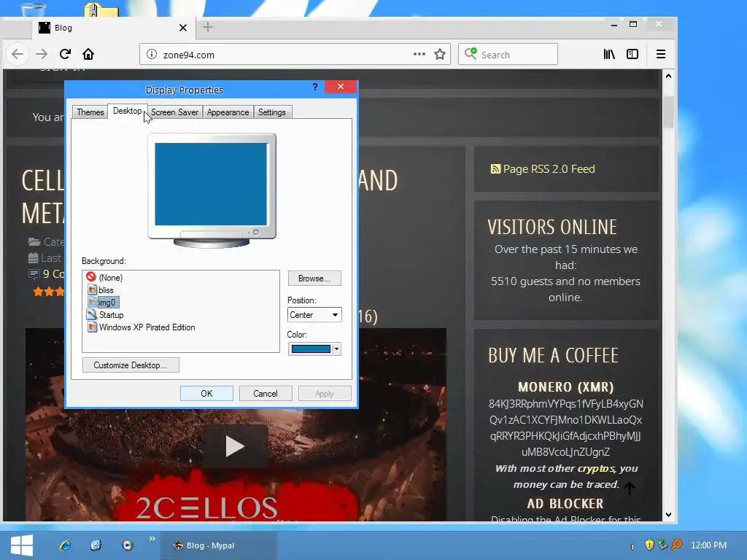Select the (None) background entry
The width and height of the screenshot is (747, 560).
(104, 278)
